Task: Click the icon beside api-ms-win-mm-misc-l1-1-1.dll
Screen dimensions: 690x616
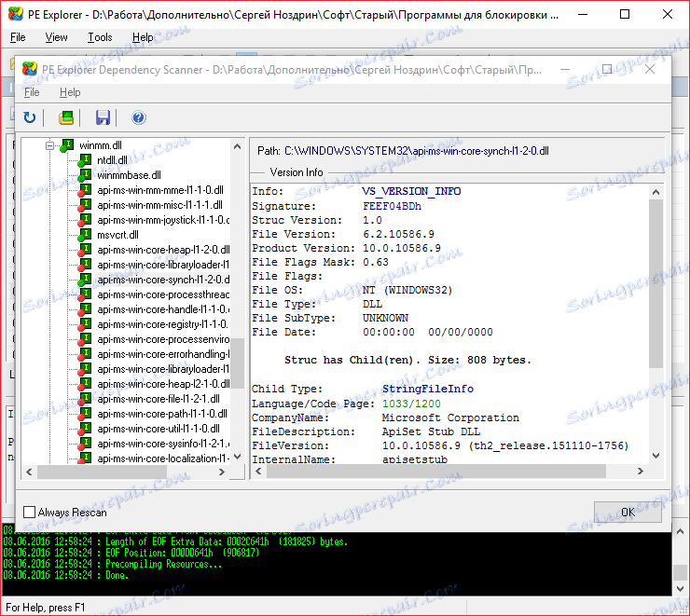Action: (x=85, y=205)
